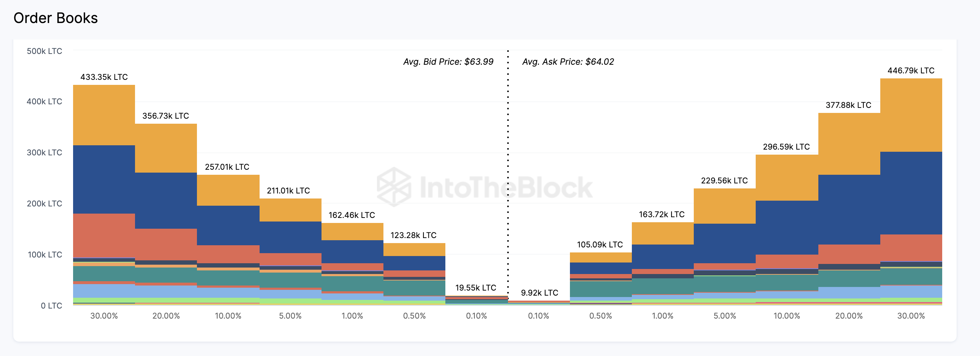Click the Order Books heading
Viewport: 980px width, 356px height.
[x=55, y=18]
